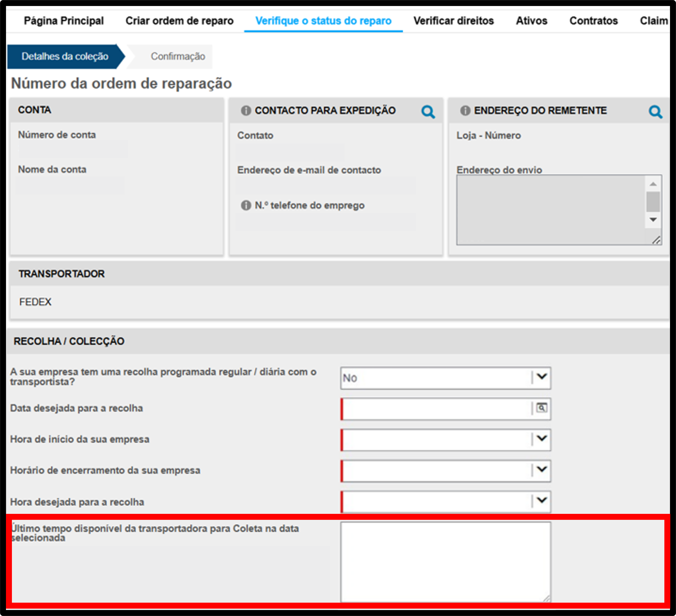Image resolution: width=676 pixels, height=616 pixels.
Task: Expand the regular pickup dropdown showing No
Action: coord(445,378)
